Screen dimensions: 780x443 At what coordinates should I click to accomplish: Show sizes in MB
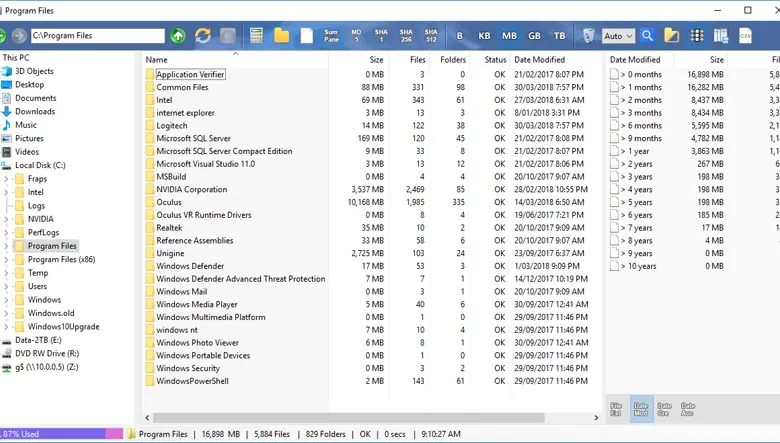[x=509, y=36]
